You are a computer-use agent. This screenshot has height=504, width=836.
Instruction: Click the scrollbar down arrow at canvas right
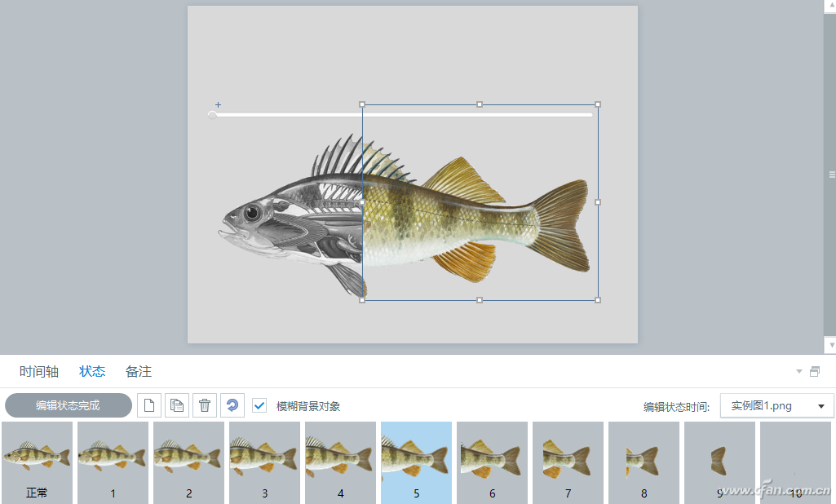(x=830, y=345)
